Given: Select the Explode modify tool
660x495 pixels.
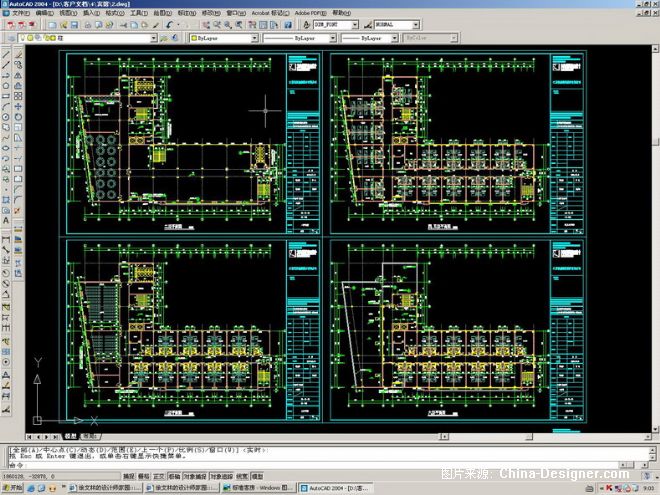Looking at the screenshot, I should tap(18, 210).
